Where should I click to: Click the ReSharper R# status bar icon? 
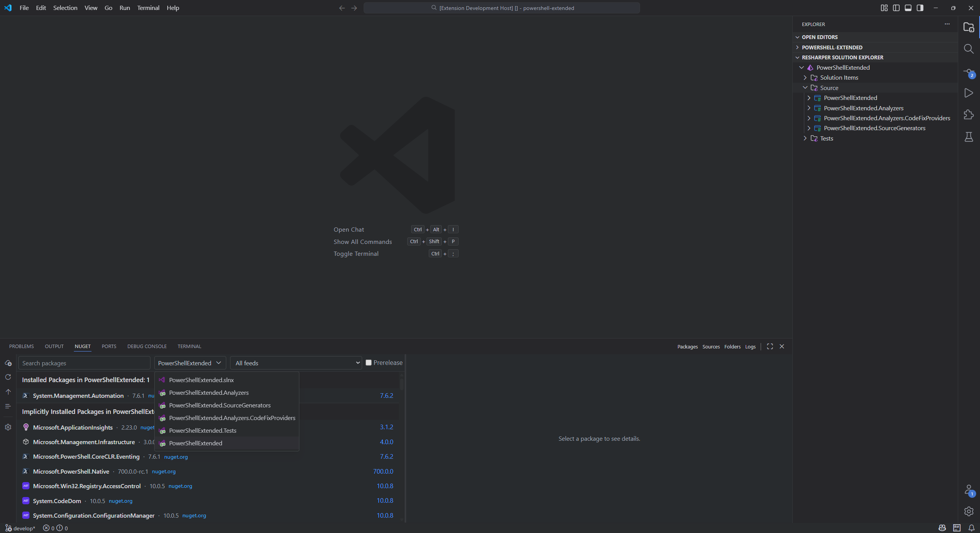957,528
